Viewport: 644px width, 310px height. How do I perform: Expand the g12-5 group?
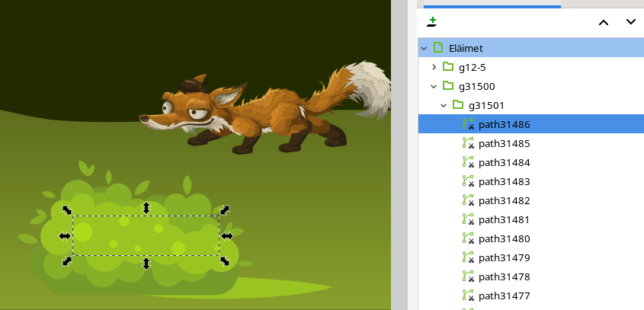(x=434, y=67)
